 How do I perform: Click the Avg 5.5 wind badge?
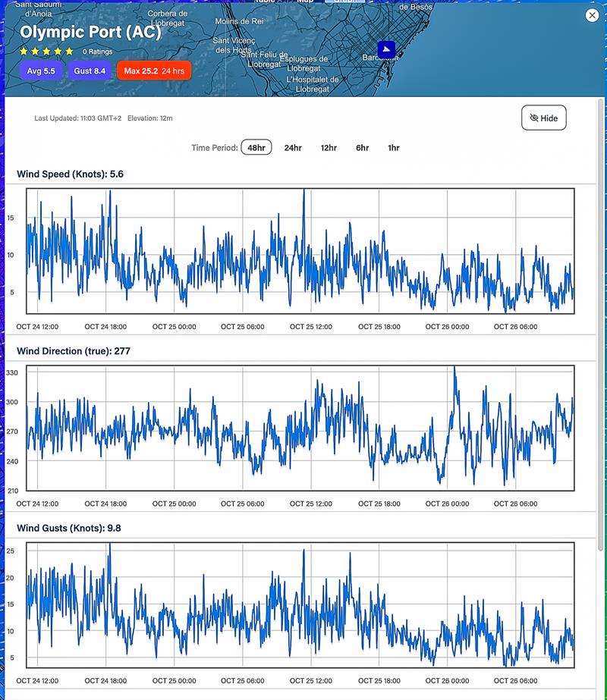tap(41, 71)
